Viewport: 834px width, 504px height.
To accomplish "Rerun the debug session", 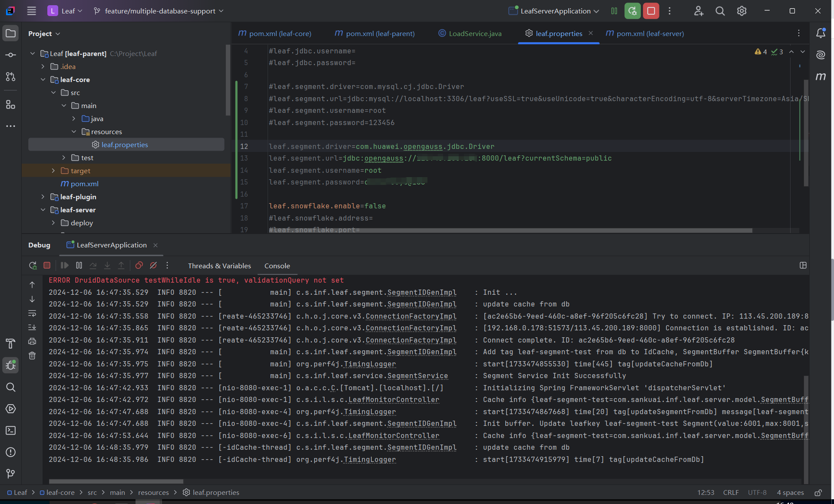I will pyautogui.click(x=33, y=265).
